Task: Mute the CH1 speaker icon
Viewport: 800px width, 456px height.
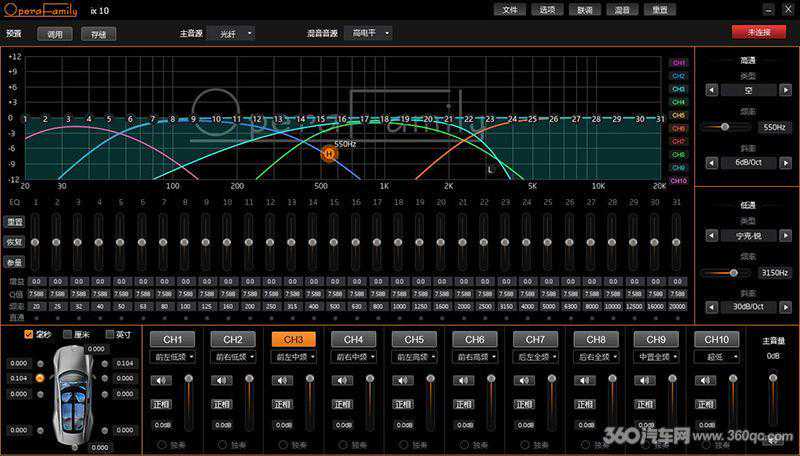Action: click(160, 380)
